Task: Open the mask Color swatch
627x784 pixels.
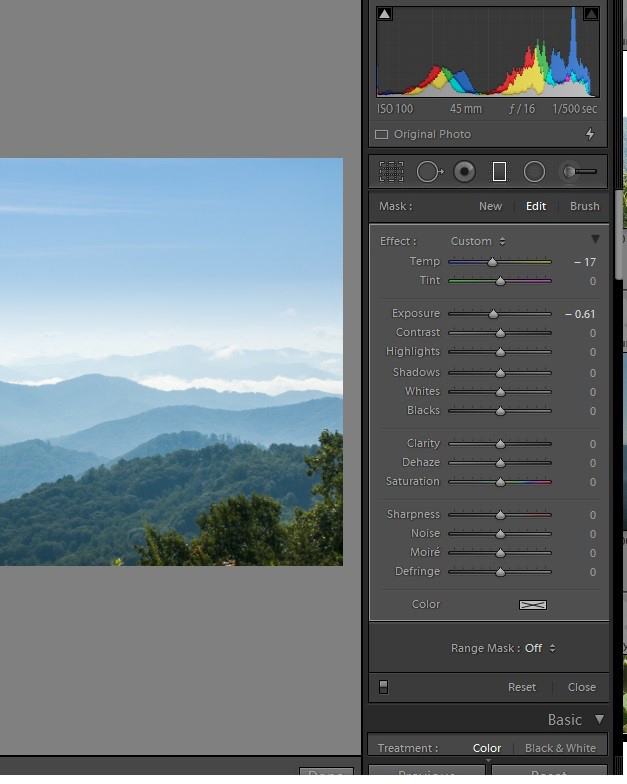Action: pyautogui.click(x=533, y=604)
